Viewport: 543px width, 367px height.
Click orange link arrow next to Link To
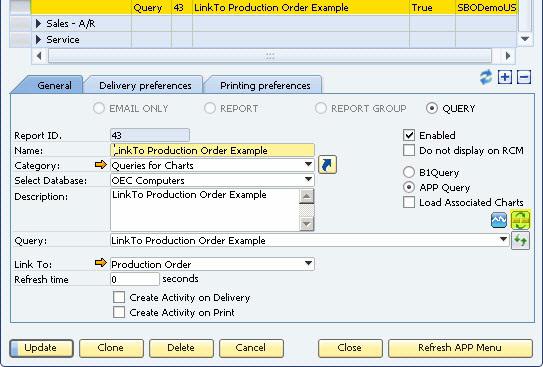pyautogui.click(x=101, y=263)
